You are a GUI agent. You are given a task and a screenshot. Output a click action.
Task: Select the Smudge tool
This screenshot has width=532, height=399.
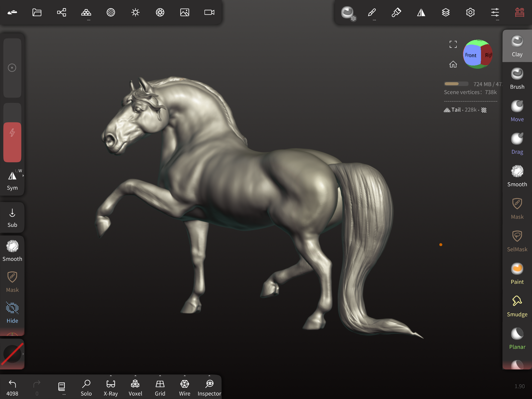(517, 306)
